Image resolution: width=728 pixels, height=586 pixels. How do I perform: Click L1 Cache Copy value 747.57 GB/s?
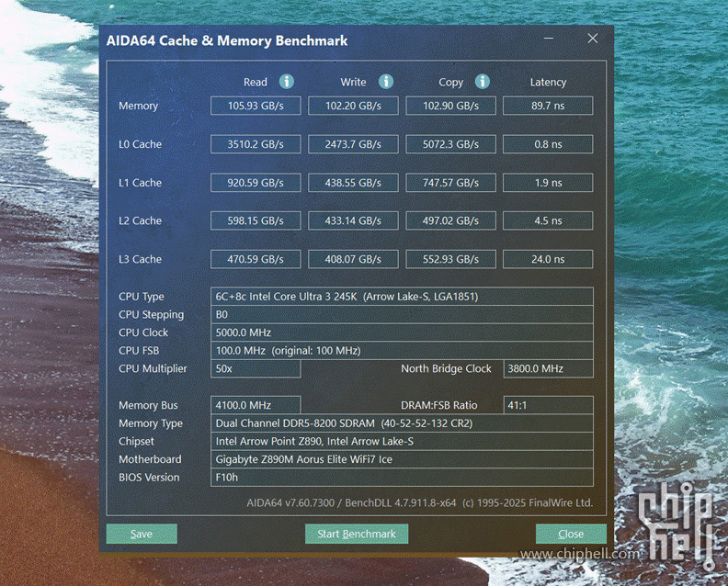pos(450,183)
